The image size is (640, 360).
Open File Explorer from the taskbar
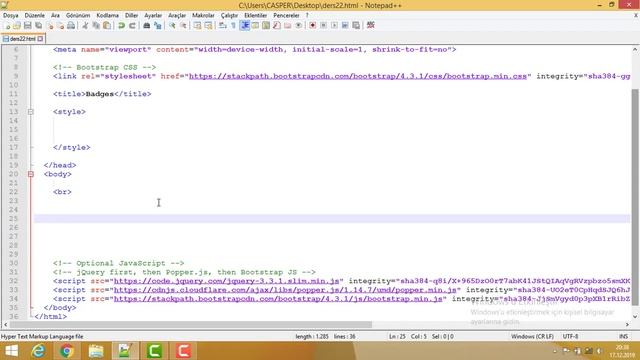(x=96, y=351)
